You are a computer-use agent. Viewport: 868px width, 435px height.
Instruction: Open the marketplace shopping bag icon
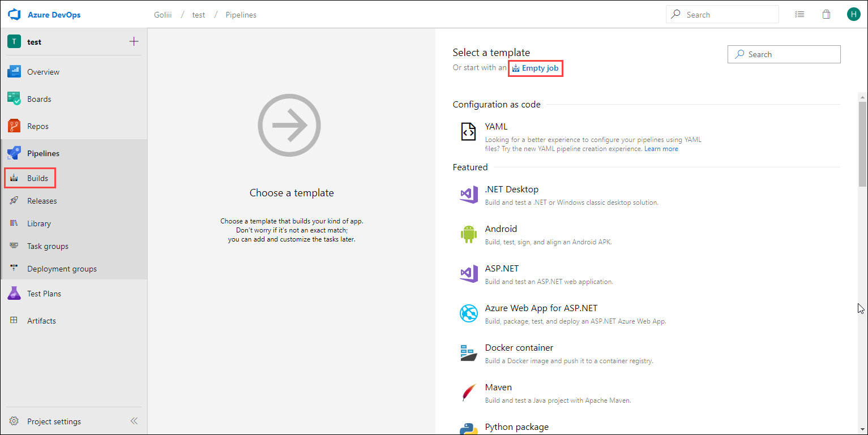[x=827, y=15]
